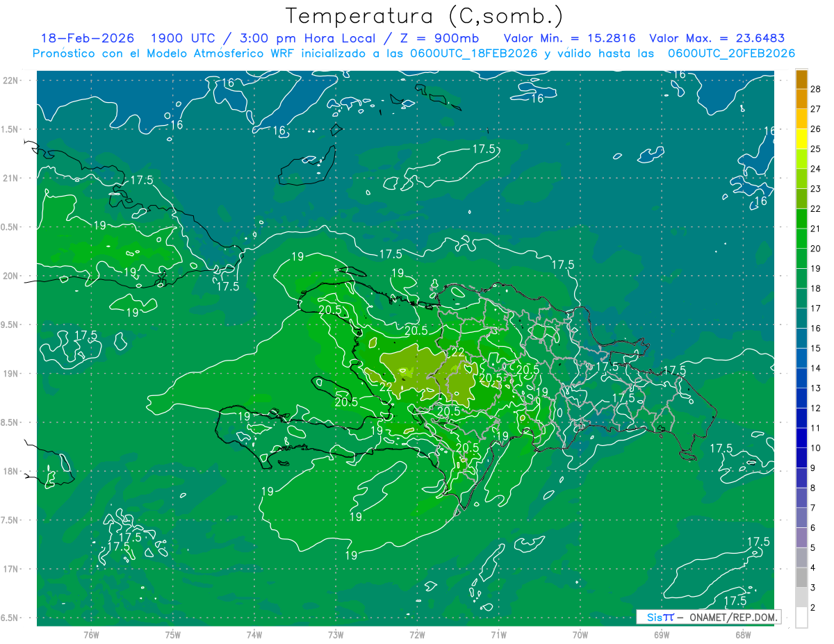Click the colorbar tick label "15"
This screenshot has width=834, height=644.
(816, 348)
